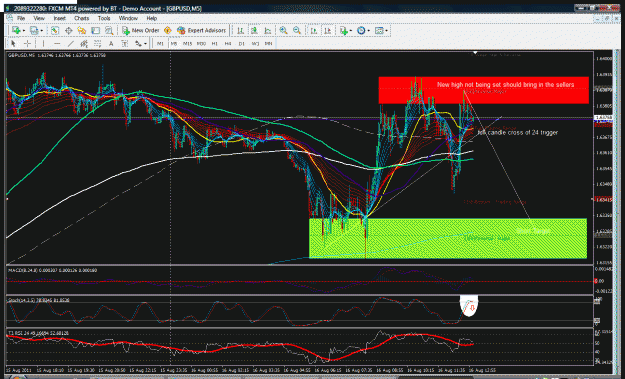The height and width of the screenshot is (379, 625).
Task: Open the Insert menu
Action: pos(59,18)
